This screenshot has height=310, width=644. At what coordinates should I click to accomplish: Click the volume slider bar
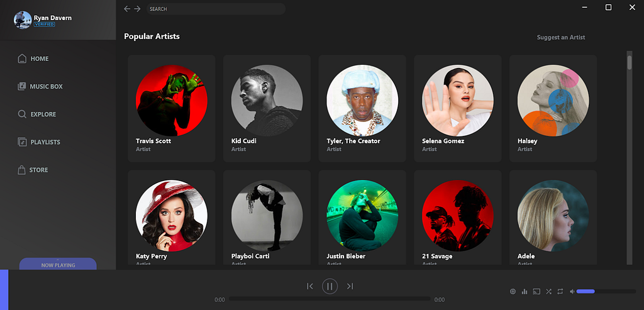606,292
